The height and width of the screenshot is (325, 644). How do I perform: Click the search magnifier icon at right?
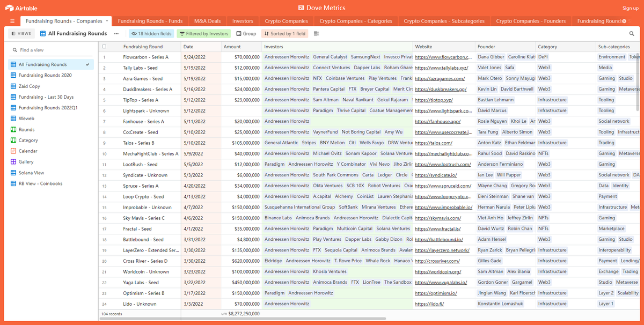tap(632, 33)
